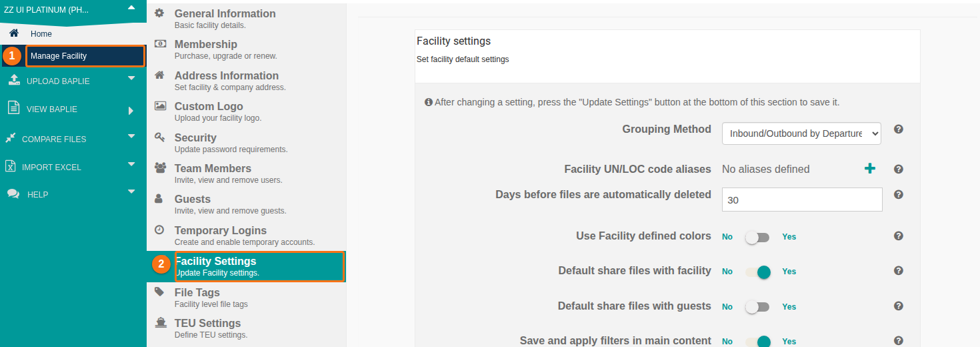This screenshot has height=347, width=980.
Task: Open the General Information section
Action: [247, 18]
